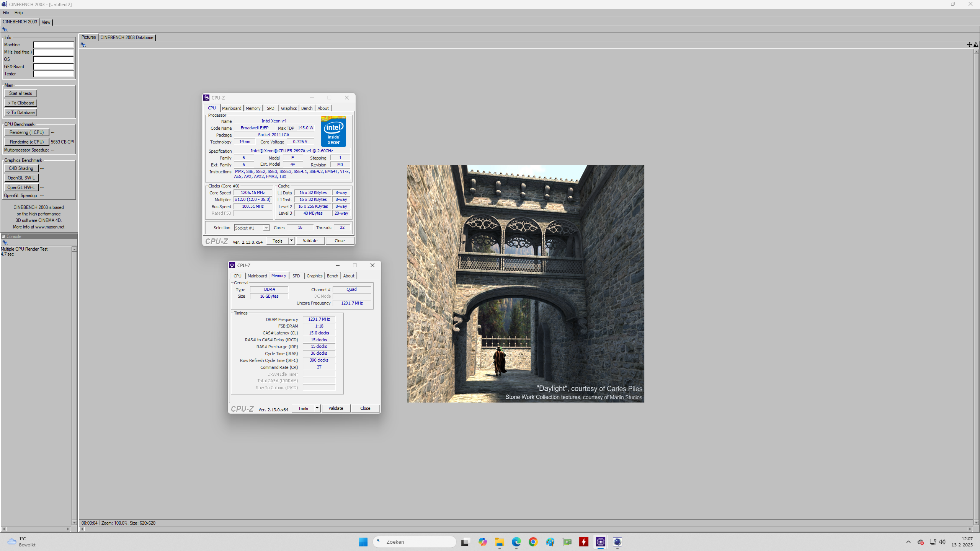Click into the Tester input field
The width and height of the screenshot is (980, 551).
tap(53, 74)
